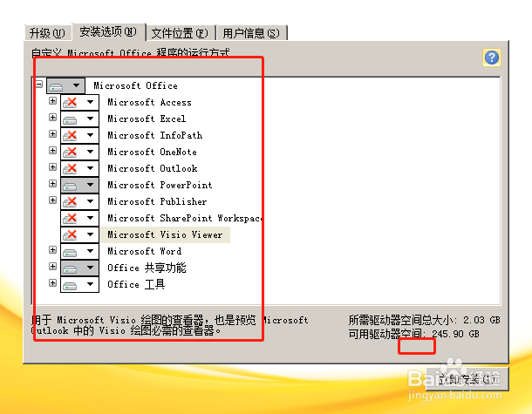The width and height of the screenshot is (532, 414).
Task: Open install-state dropdown arrow for Microsoft Access
Action: (x=90, y=102)
